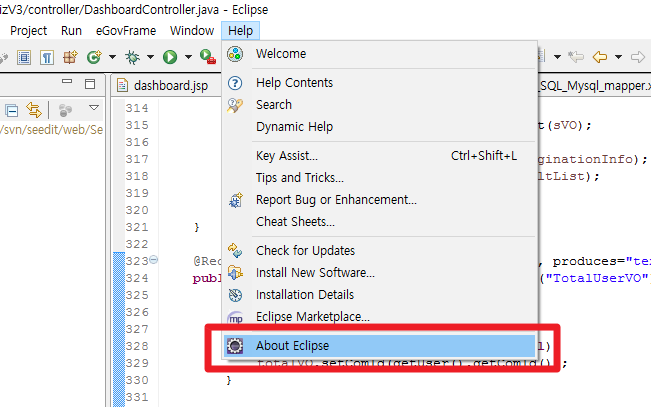
Task: Open the Project menu
Action: click(x=29, y=31)
